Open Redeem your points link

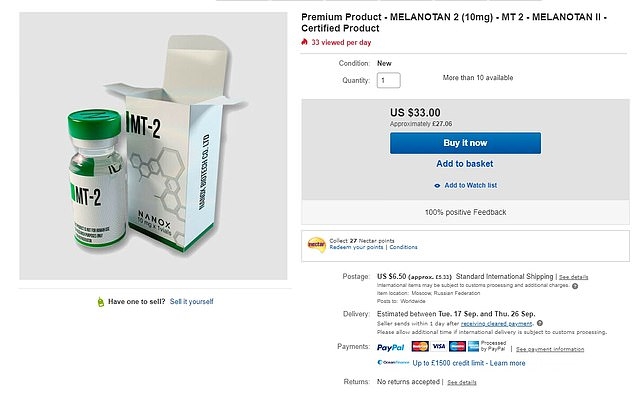(x=356, y=247)
